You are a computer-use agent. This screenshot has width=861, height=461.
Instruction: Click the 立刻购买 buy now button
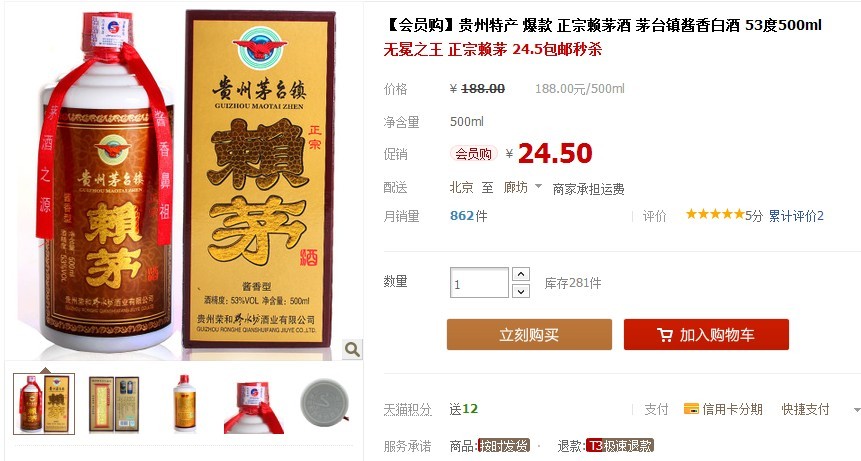(529, 335)
